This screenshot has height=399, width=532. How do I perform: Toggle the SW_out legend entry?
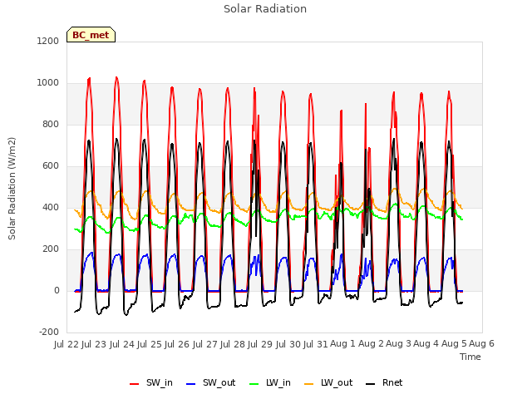211,383
